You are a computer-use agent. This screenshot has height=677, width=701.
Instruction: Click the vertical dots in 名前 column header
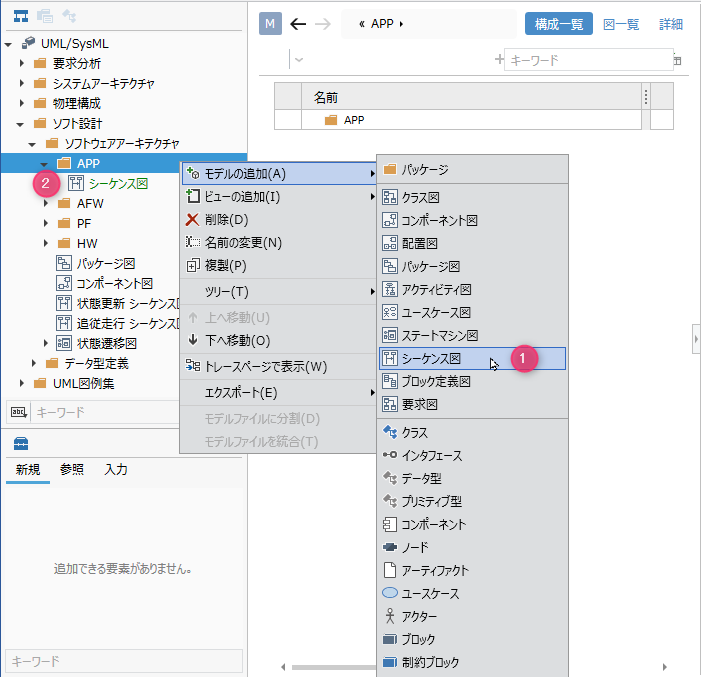646,97
